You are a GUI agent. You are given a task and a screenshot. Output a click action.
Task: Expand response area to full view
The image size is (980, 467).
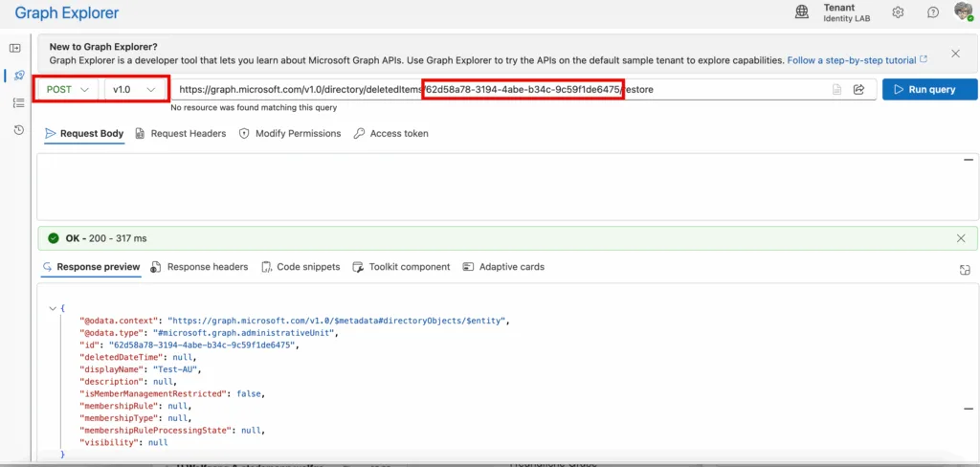coord(965,271)
